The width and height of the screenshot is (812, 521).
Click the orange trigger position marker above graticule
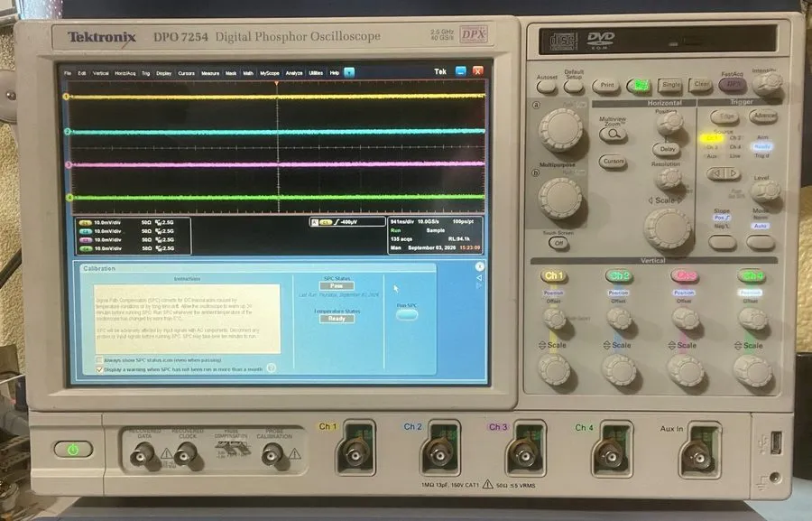click(277, 83)
